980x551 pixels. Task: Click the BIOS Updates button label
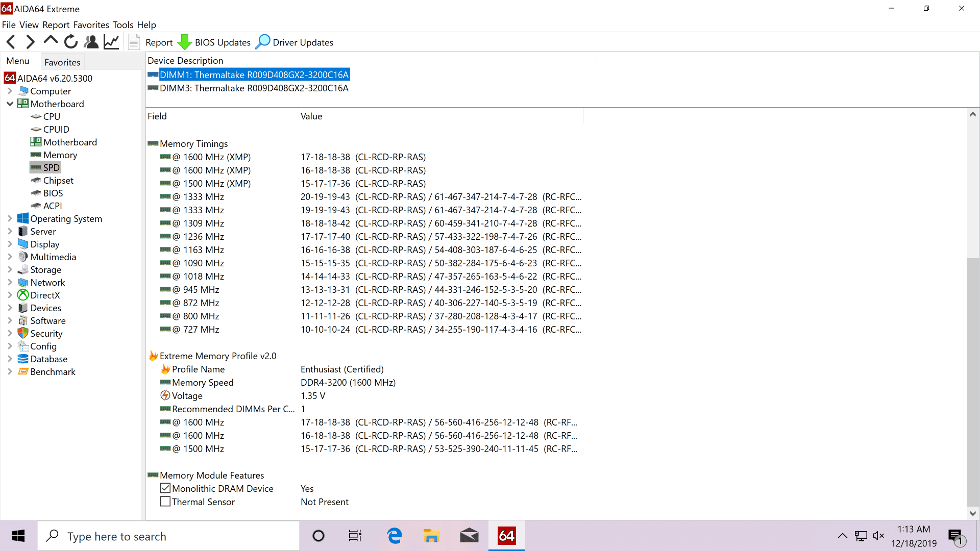coord(223,42)
